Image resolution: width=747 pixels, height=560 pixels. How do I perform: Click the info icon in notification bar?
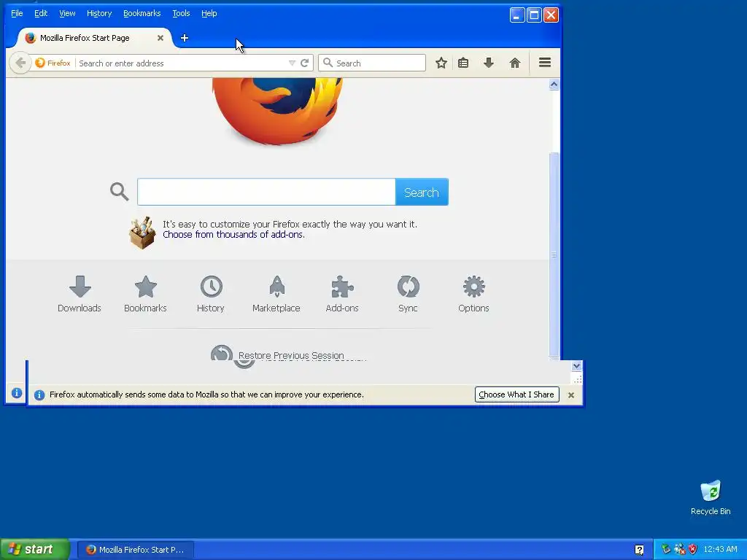[x=39, y=394]
